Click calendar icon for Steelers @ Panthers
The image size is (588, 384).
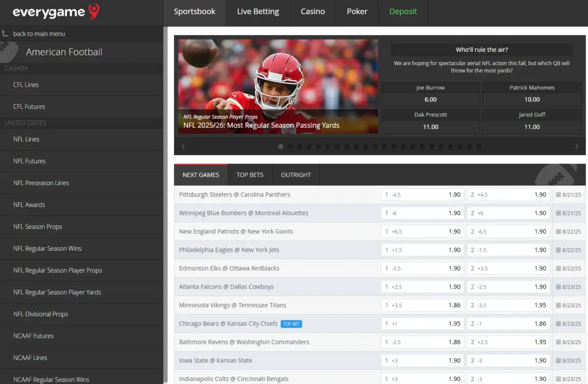point(558,195)
